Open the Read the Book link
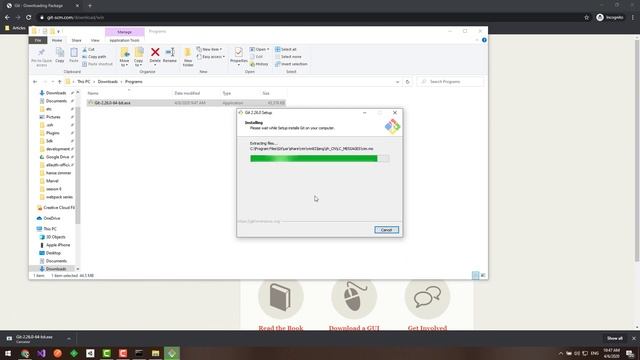640x360 pixels. tap(281, 328)
